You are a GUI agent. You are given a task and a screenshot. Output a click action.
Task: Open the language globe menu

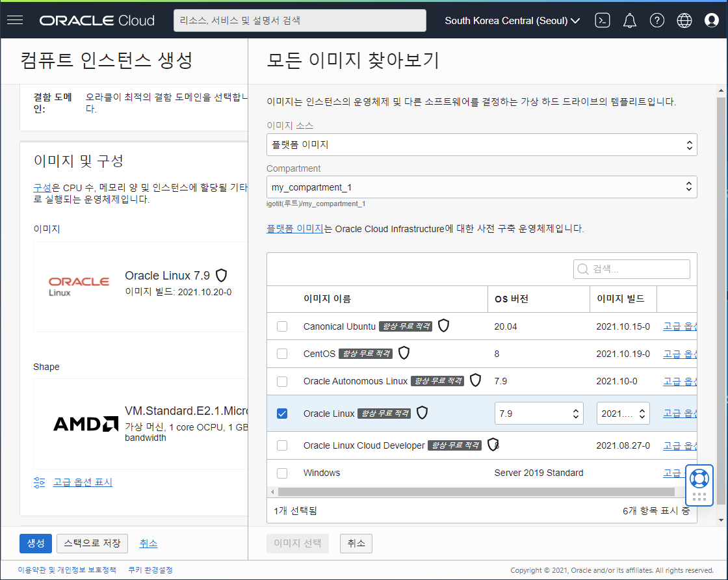[684, 20]
